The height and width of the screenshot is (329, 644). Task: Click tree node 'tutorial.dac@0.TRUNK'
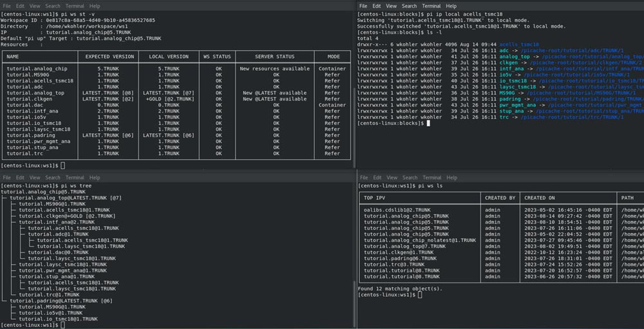tap(59, 252)
